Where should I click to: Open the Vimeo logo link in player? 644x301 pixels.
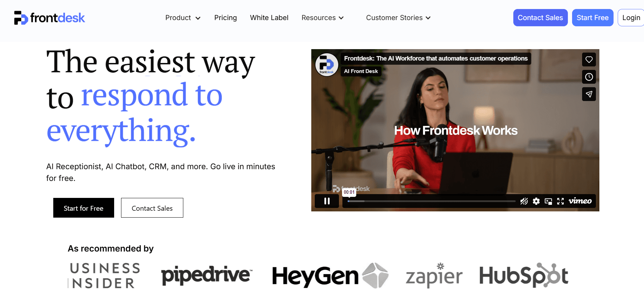tap(580, 201)
